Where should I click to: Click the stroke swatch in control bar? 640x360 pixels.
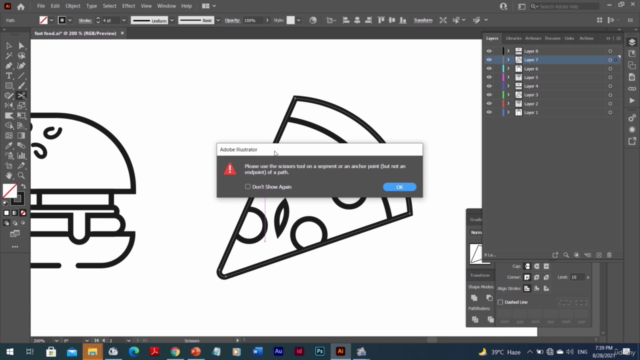tap(62, 20)
